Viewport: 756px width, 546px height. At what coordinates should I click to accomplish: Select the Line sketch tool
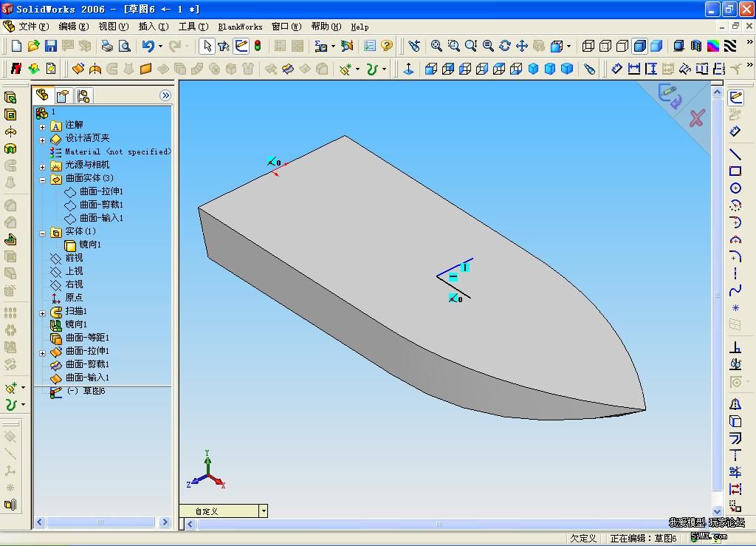point(735,154)
